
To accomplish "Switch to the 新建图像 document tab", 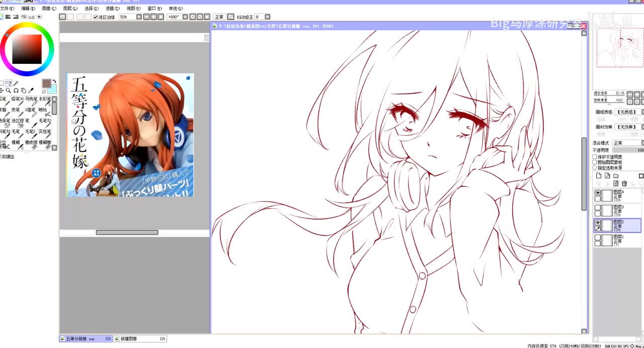I will [x=140, y=339].
